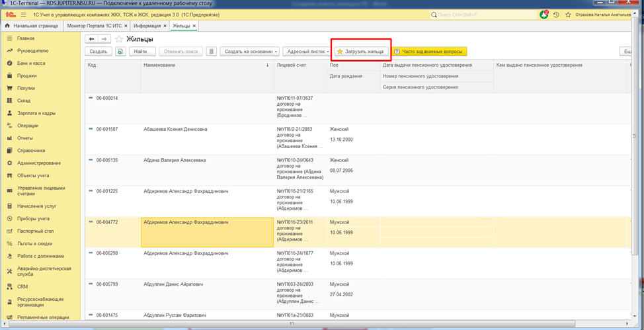Screen dimensions: 644x330
Task: Click the forward navigation arrow
Action: 104,39
